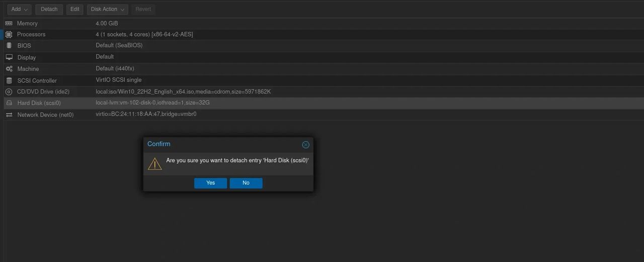This screenshot has width=644, height=262.
Task: Confirm detach by clicking Yes
Action: point(210,183)
